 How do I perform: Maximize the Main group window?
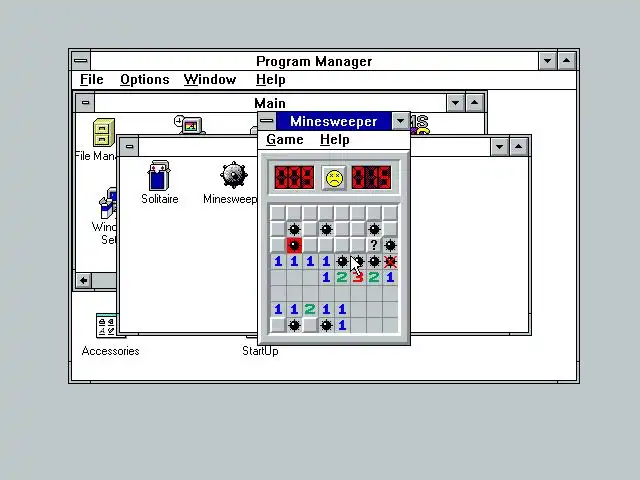(474, 102)
